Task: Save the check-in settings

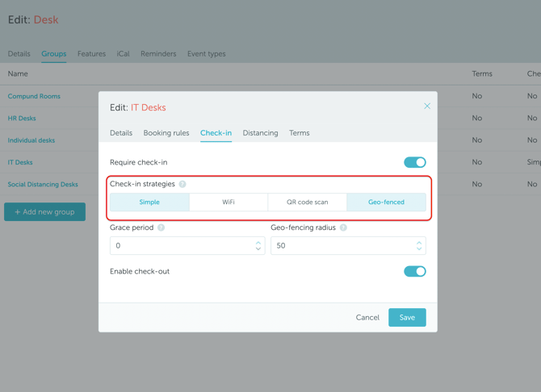Action: tap(407, 318)
